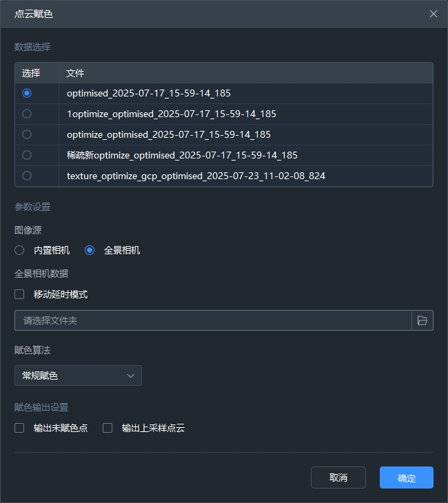
Task: Click the texture_optimize_gcp_optimised file name row
Action: tap(196, 176)
